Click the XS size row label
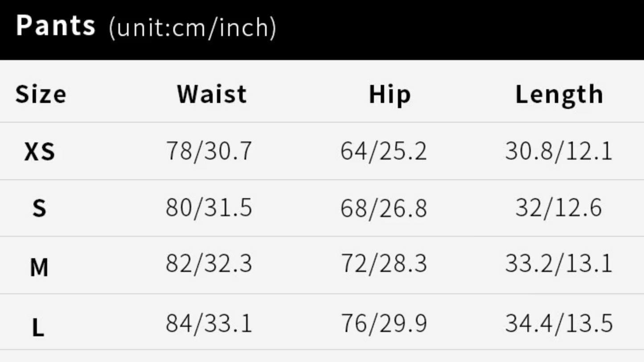 coord(39,152)
